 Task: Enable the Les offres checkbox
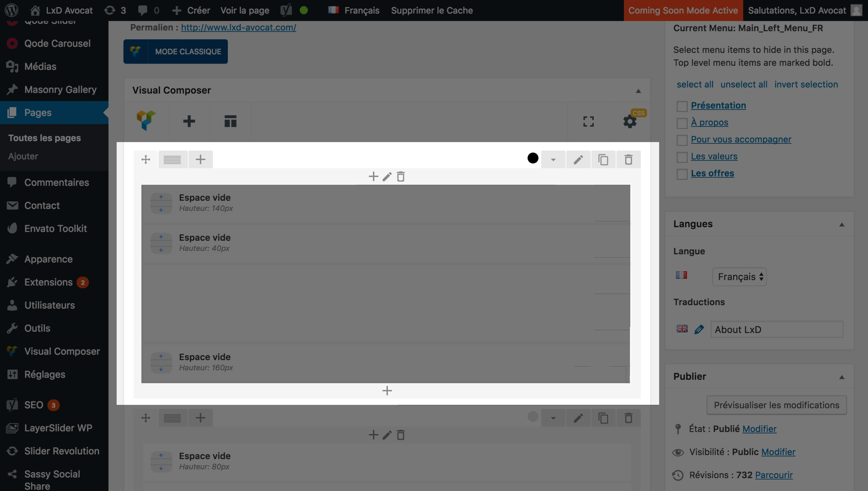pyautogui.click(x=682, y=174)
